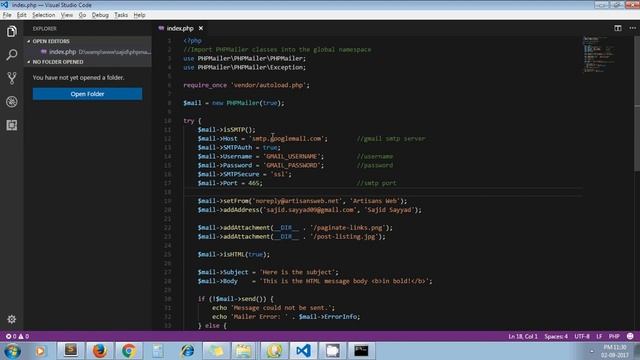Click the code minimap overview
Screen dimensions: 640x360
tap(600, 55)
